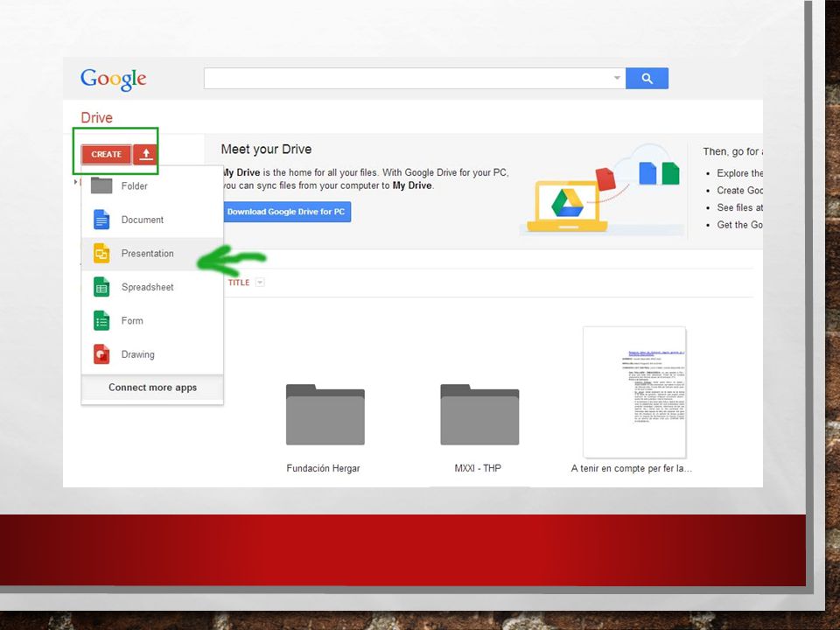Viewport: 840px width, 630px height.
Task: Click the blue search magnifier button
Action: point(647,78)
